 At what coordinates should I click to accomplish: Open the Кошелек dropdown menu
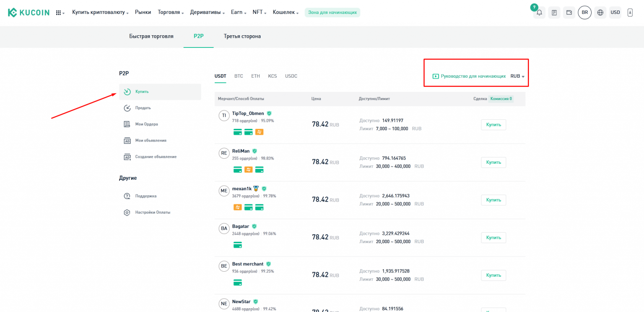pos(286,13)
